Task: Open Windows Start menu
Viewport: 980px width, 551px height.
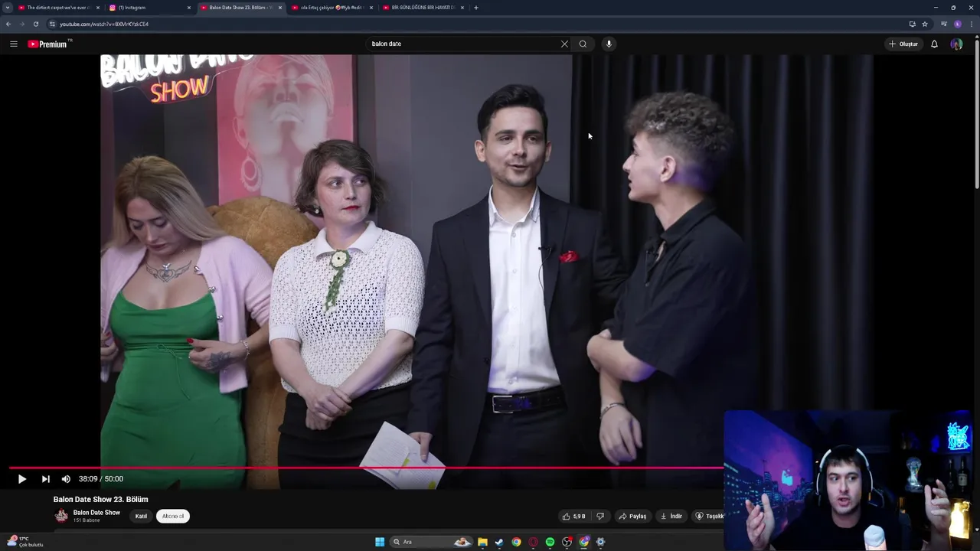Action: (380, 542)
